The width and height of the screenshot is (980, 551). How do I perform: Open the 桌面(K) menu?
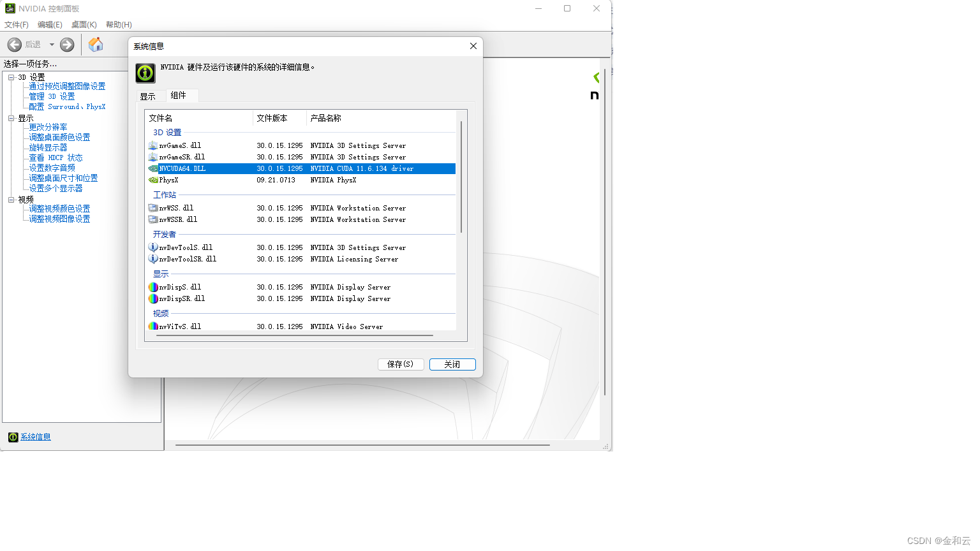[x=84, y=25]
